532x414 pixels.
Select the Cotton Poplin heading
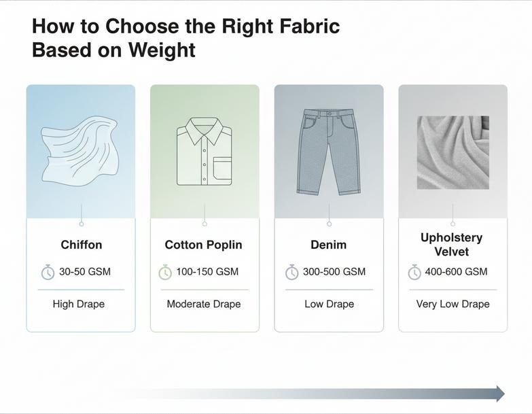click(x=203, y=245)
